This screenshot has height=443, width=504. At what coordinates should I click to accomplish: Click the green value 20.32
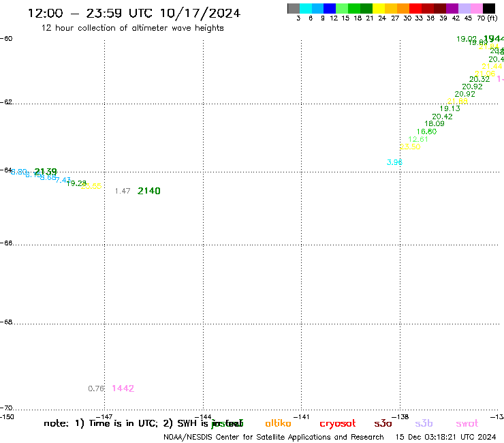coord(479,79)
